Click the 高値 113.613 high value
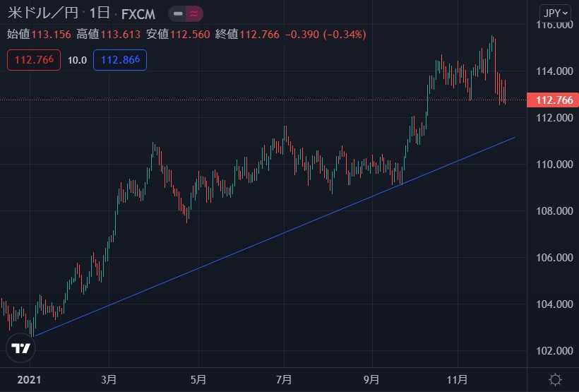The image size is (579, 392). (x=108, y=35)
